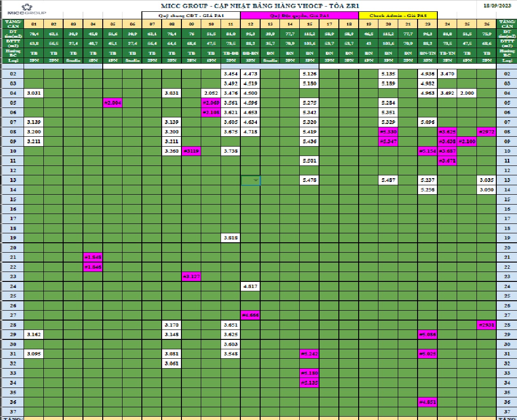Screen dimensions: 517x420
Task: Click the cell showing 3.548
Action: pos(230,354)
